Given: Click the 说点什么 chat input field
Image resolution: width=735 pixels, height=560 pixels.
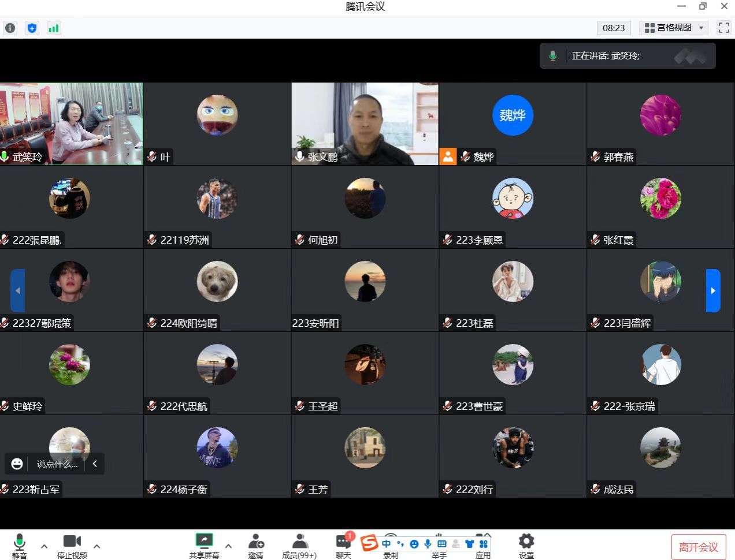Looking at the screenshot, I should (57, 464).
